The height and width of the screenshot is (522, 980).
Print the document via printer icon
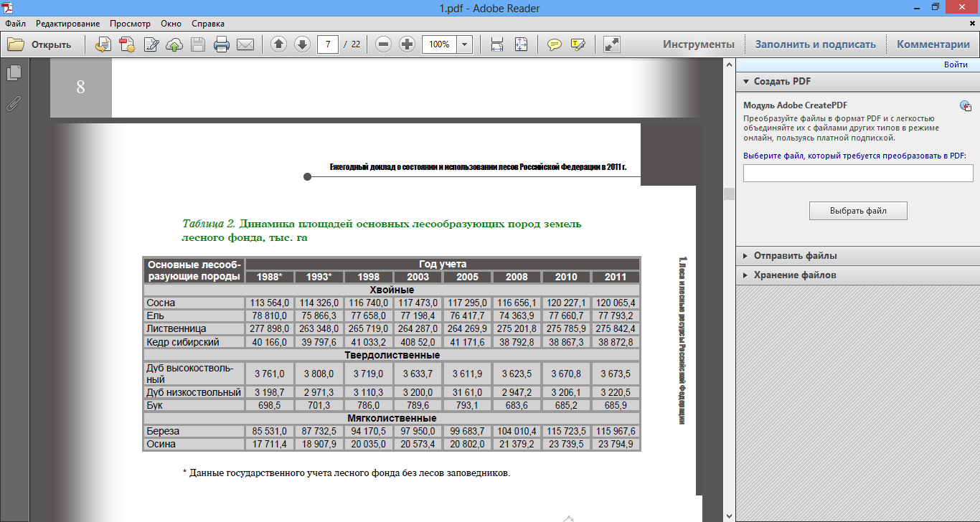point(222,44)
